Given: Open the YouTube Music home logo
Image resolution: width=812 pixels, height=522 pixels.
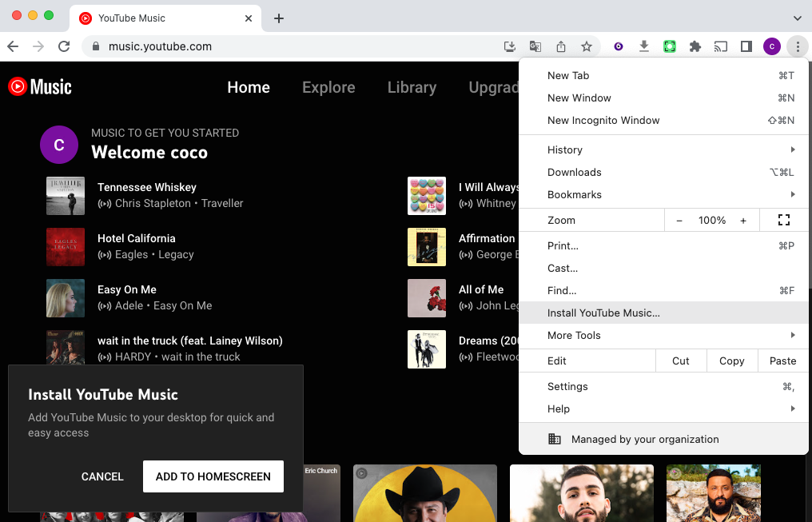Looking at the screenshot, I should (39, 86).
